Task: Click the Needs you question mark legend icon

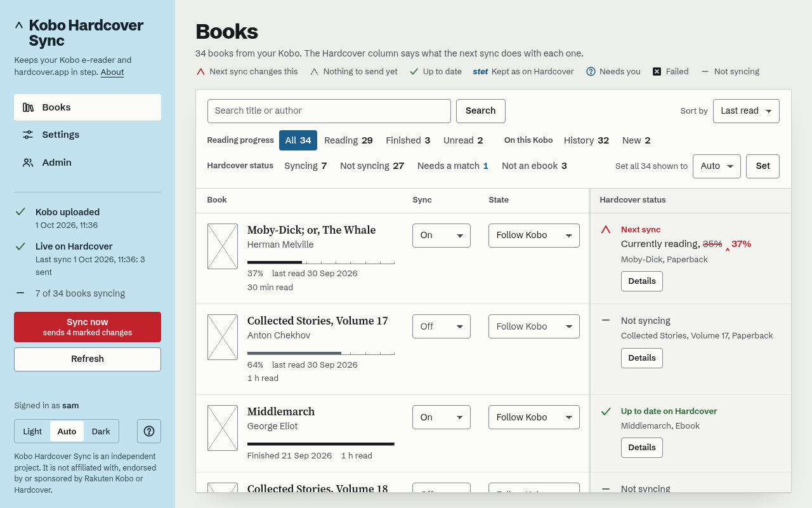Action: (591, 71)
